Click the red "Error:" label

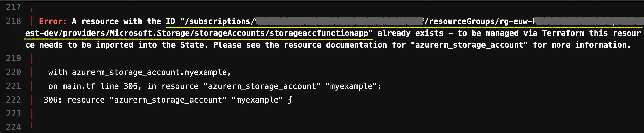coord(53,22)
